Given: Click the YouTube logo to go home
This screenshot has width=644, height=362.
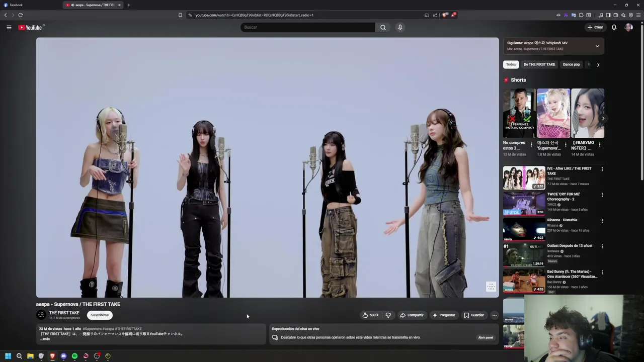Looking at the screenshot, I should [x=30, y=27].
